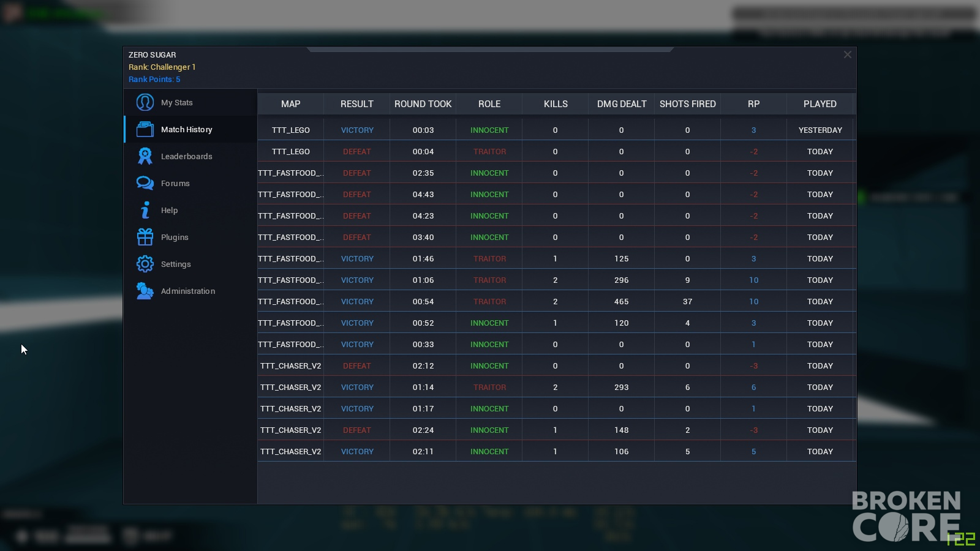This screenshot has height=551, width=980.
Task: Click damage value 465
Action: click(x=622, y=302)
